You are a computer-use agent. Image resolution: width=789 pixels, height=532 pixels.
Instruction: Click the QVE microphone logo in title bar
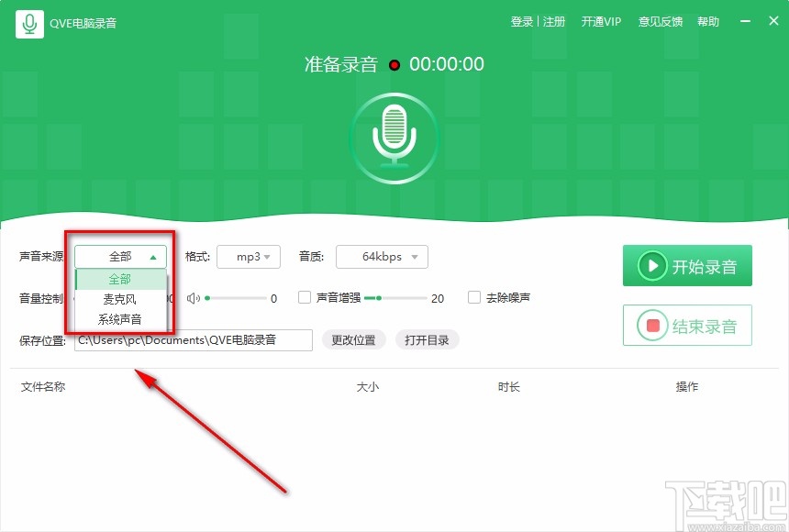(28, 22)
